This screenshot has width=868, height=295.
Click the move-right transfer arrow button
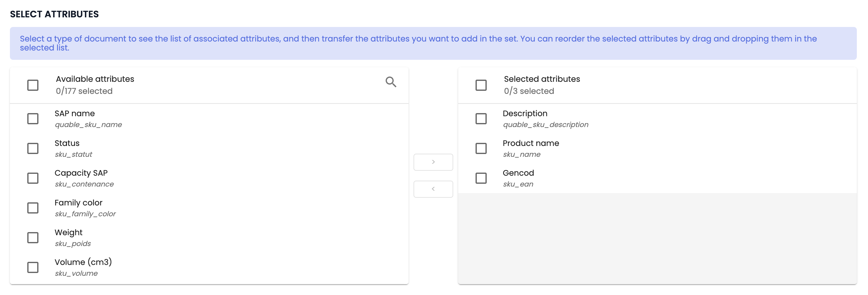point(433,162)
